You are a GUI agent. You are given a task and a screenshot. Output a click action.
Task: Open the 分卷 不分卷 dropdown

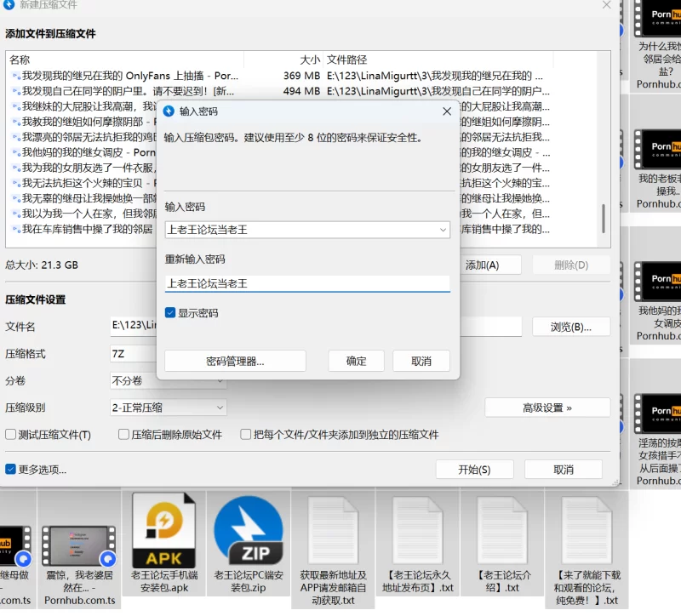pos(169,380)
